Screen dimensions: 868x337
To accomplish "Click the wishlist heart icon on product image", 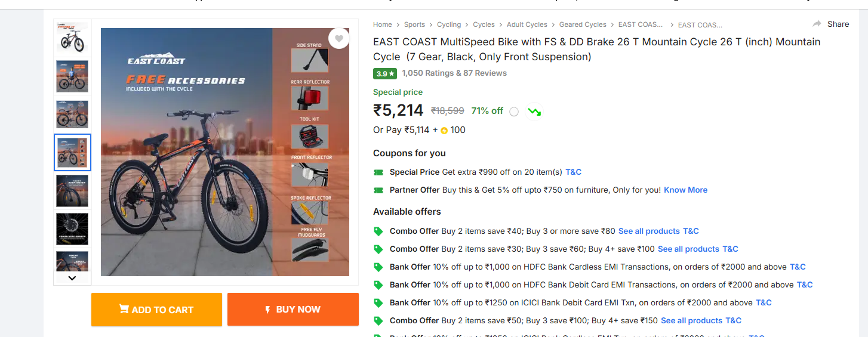I will [339, 39].
